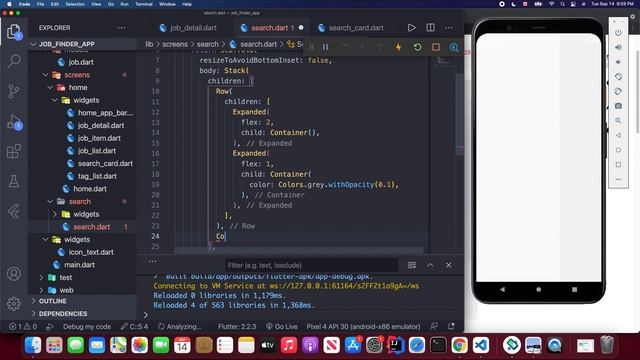The width and height of the screenshot is (640, 360).
Task: Open the Manage gear in activity bar
Action: point(14,303)
